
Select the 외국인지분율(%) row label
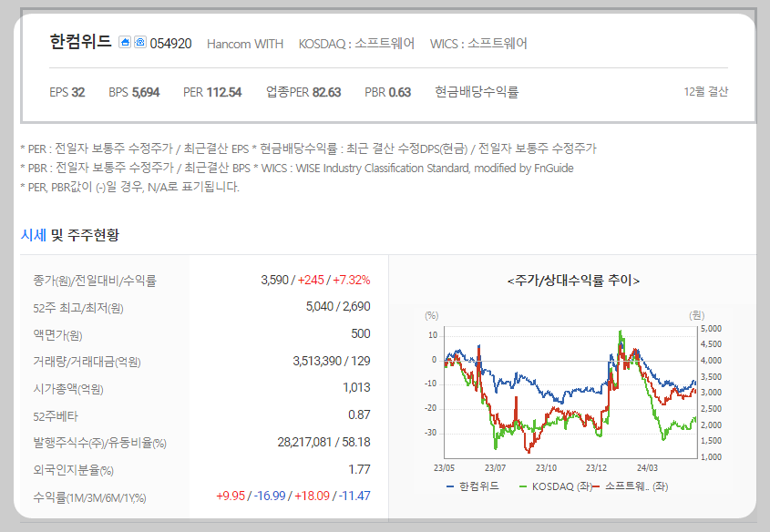click(73, 470)
